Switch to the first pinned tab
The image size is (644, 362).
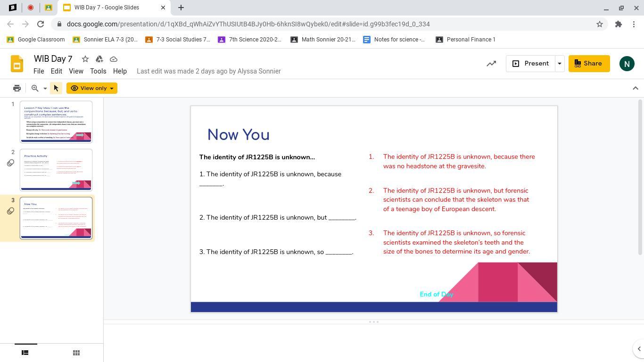pyautogui.click(x=13, y=8)
